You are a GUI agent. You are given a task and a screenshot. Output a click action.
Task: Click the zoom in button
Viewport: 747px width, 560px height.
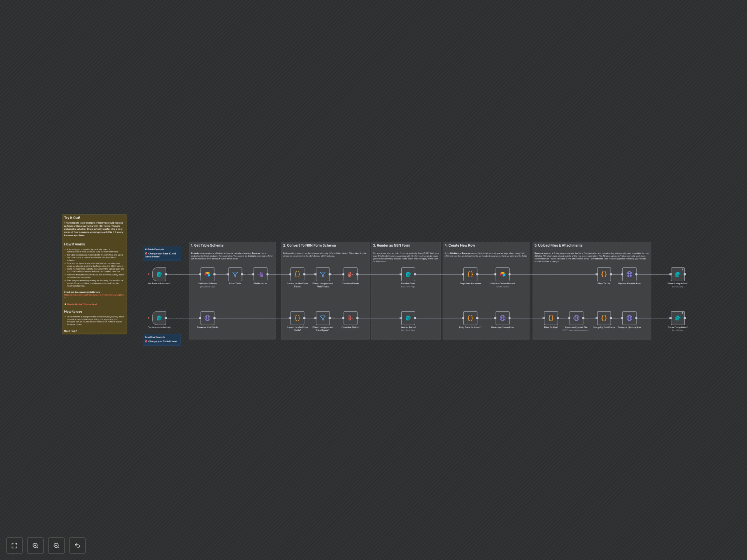pos(35,545)
